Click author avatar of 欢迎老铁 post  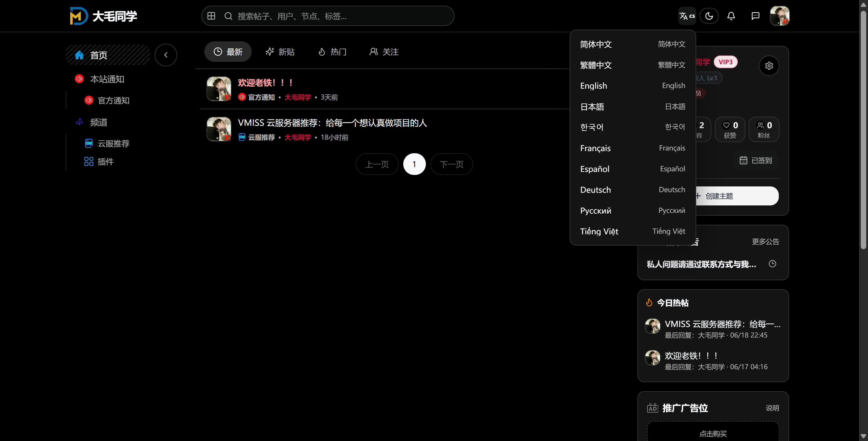click(x=219, y=89)
